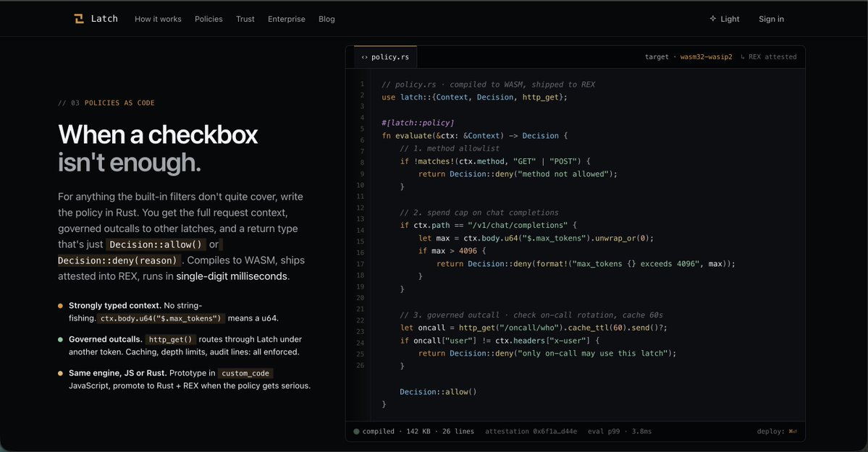This screenshot has height=452, width=868.
Task: Click the attestation 0x6f1a…d44e hash
Action: coord(531,432)
